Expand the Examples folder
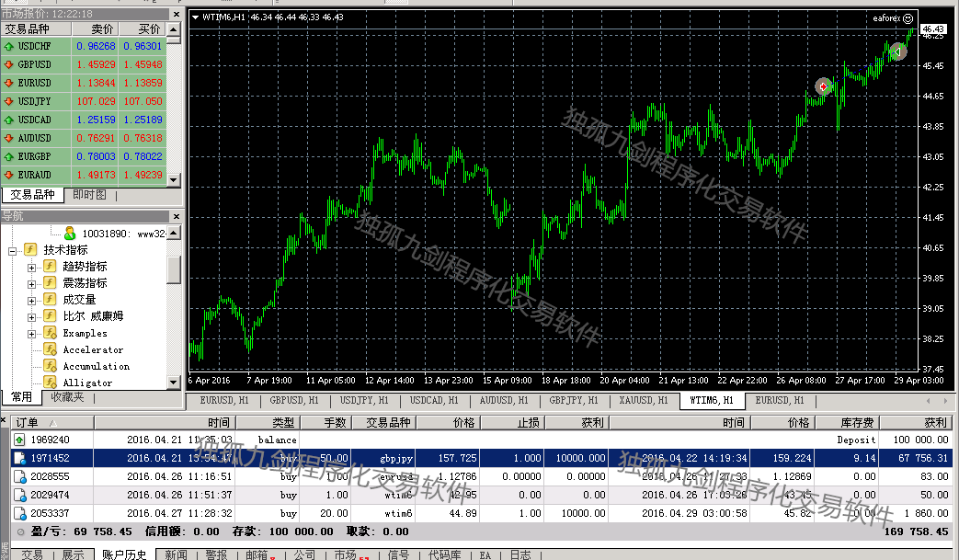The height and width of the screenshot is (560, 959). 32,334
